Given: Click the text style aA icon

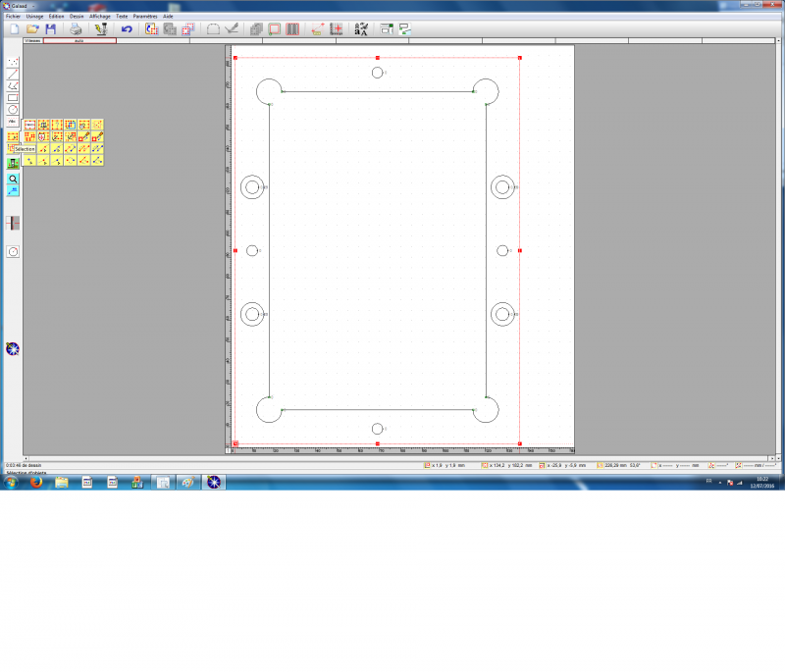Looking at the screenshot, I should pyautogui.click(x=361, y=29).
